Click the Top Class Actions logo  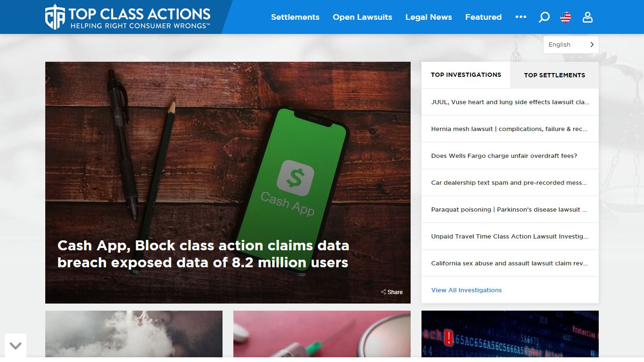pos(128,17)
